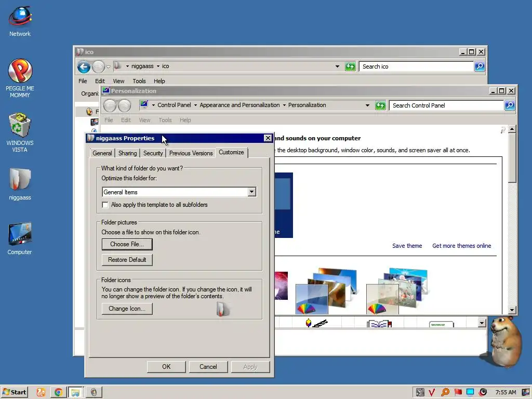532x399 pixels.
Task: Click the Personalization forward arrow
Action: tap(124, 105)
